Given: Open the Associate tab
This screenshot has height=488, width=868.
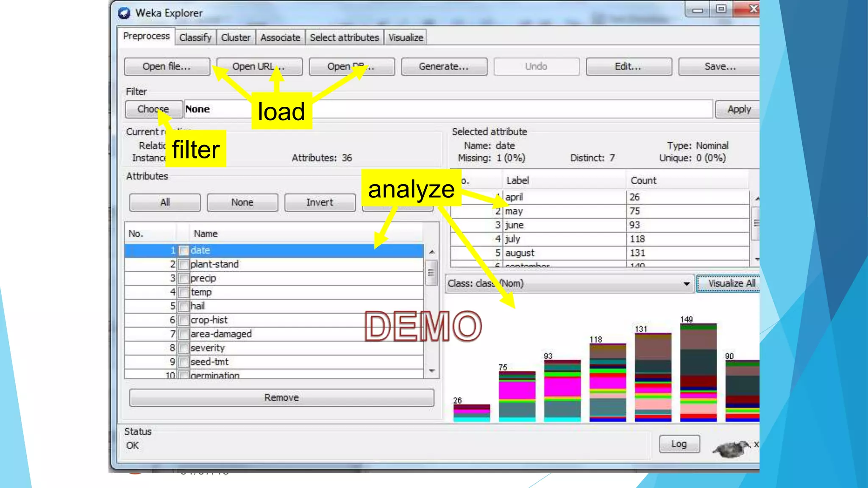Looking at the screenshot, I should click(x=280, y=37).
